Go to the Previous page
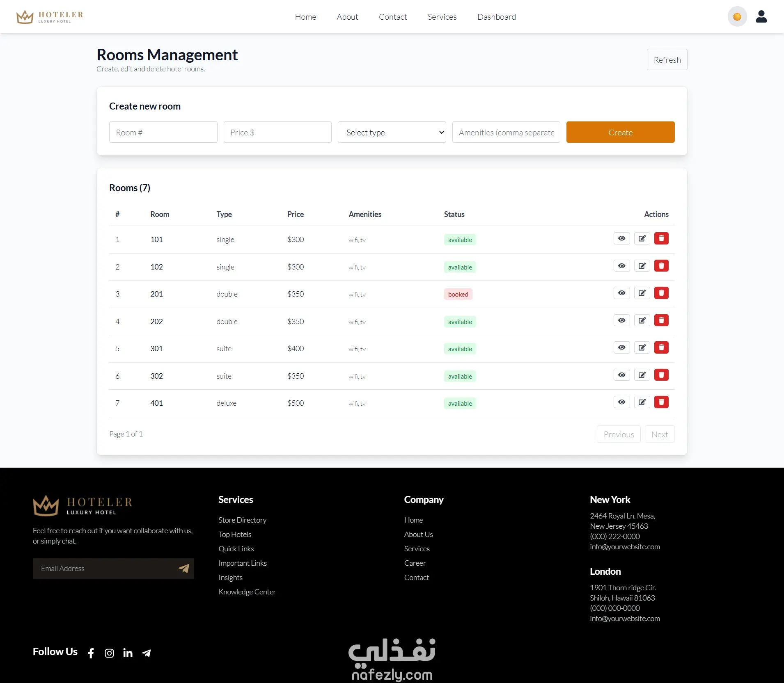This screenshot has height=683, width=784. [x=619, y=434]
